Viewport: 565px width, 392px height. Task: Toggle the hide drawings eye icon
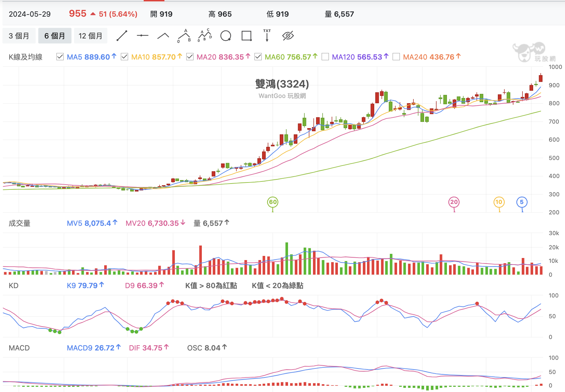click(x=288, y=36)
